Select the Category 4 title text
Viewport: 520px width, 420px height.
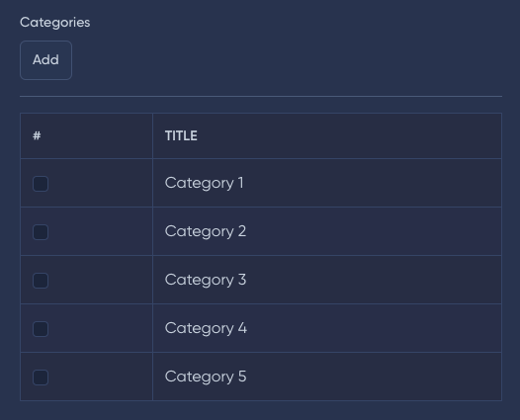click(206, 328)
